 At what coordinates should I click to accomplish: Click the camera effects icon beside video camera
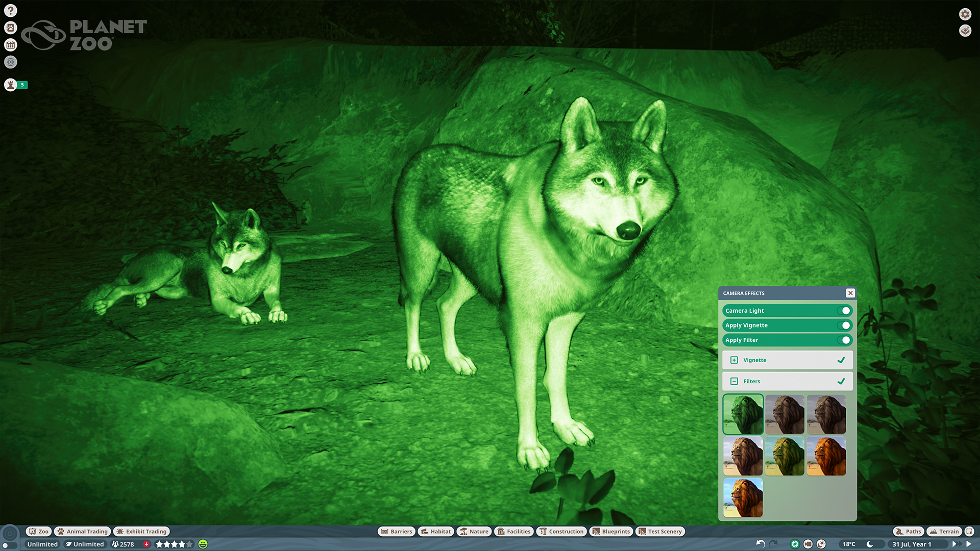[x=821, y=544]
